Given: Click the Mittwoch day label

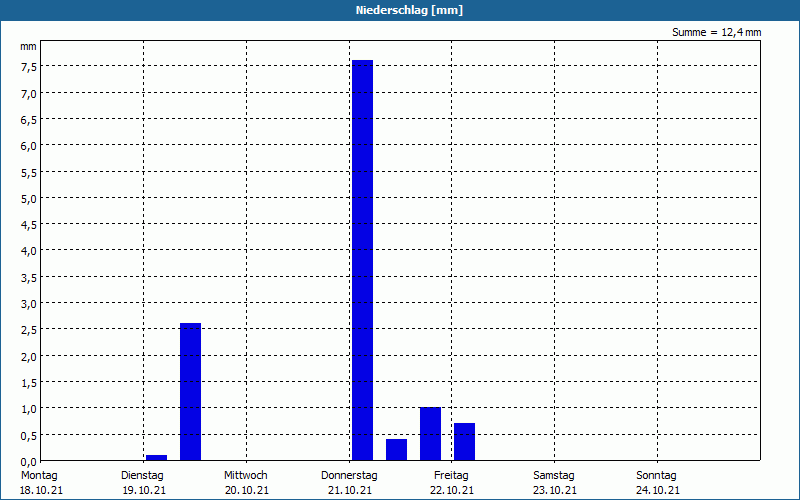Looking at the screenshot, I should click(x=245, y=476).
